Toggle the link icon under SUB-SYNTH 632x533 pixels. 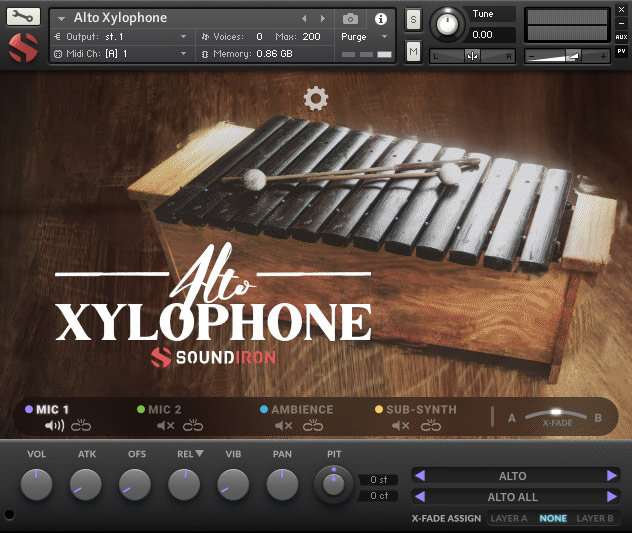coord(431,425)
